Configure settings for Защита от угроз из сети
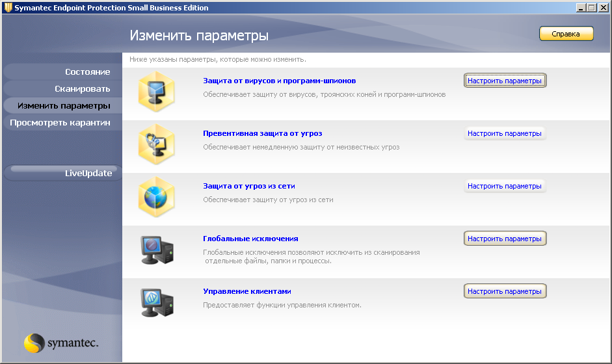 505,186
